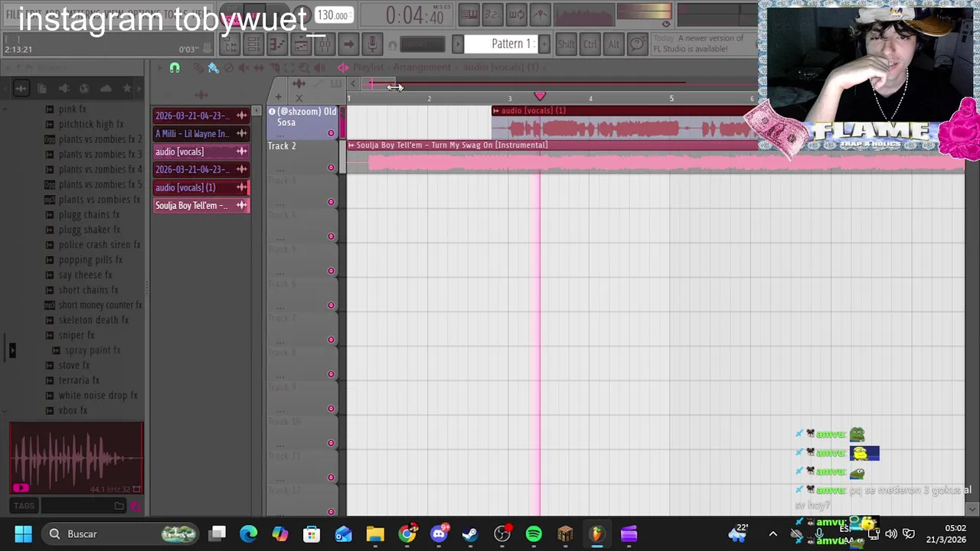Click the 'Track 2' header label
The width and height of the screenshot is (980, 551).
[x=282, y=146]
